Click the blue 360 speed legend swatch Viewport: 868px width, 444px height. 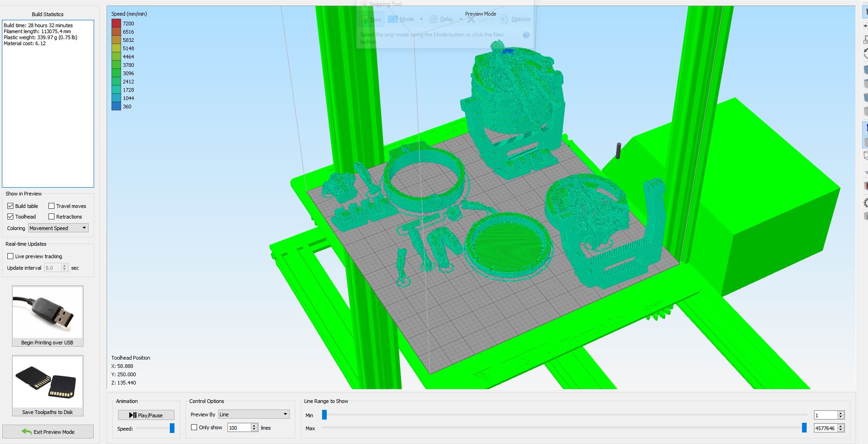tap(116, 107)
